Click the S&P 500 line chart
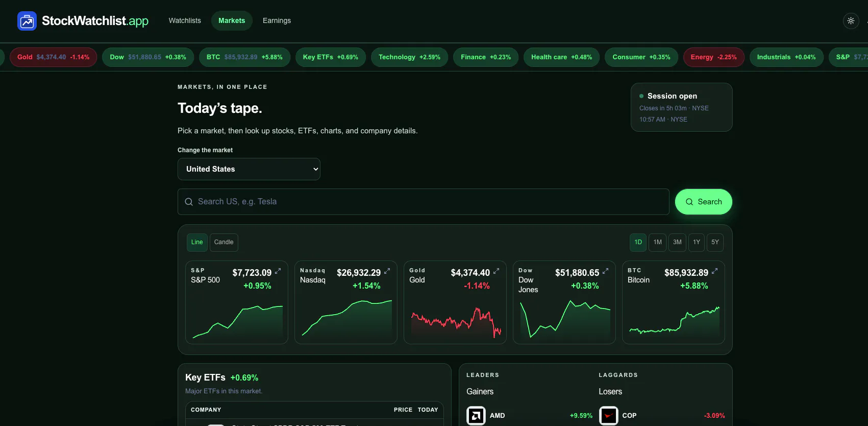868x426 pixels. point(237,322)
